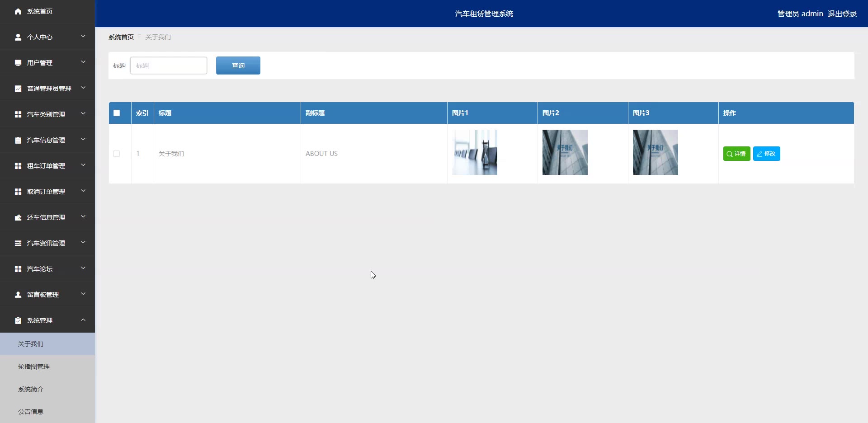Viewport: 868px width, 423px height.
Task: Click the grid icon beside 取消订单管理
Action: tap(18, 192)
